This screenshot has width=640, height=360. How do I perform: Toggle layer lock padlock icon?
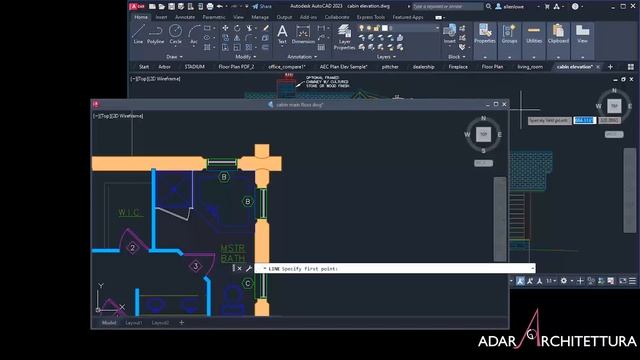click(377, 28)
